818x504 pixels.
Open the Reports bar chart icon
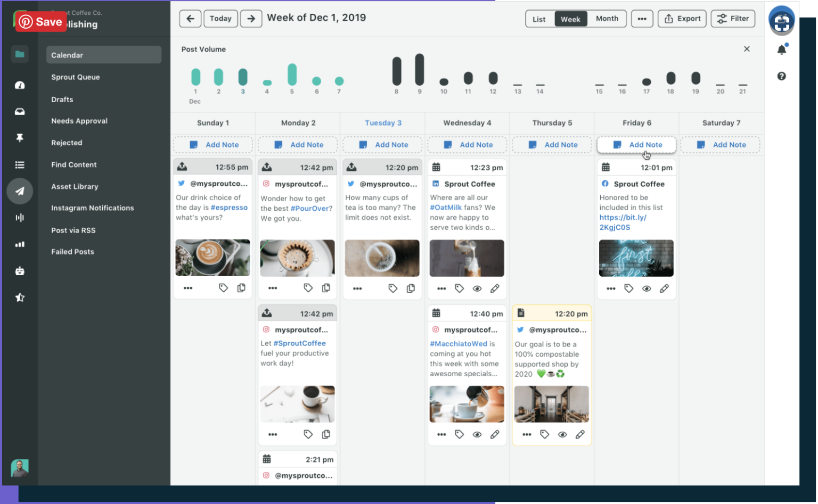pos(20,244)
